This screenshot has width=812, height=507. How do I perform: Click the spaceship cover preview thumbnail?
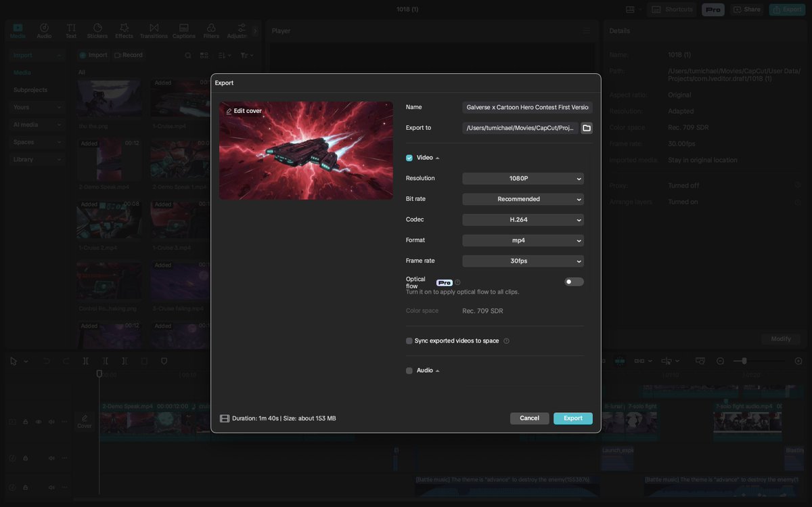(306, 150)
